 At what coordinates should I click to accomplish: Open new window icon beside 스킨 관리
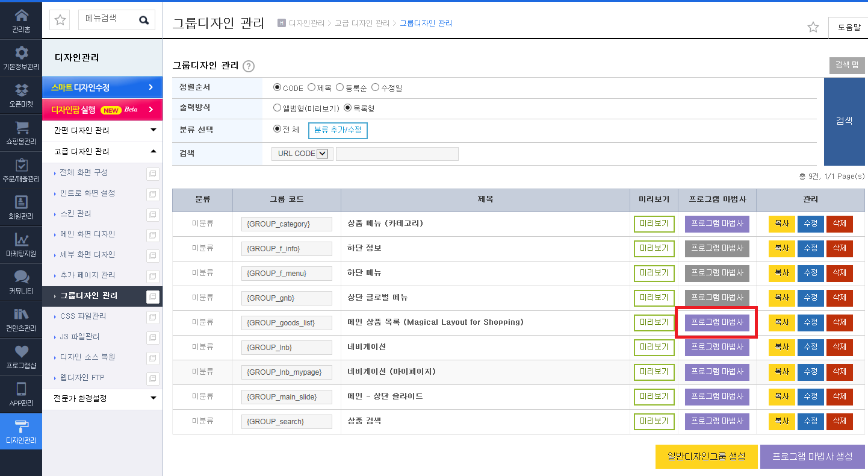tap(153, 215)
